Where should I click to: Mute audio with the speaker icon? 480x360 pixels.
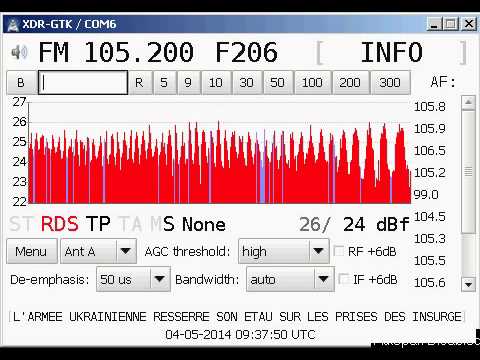coord(19,52)
